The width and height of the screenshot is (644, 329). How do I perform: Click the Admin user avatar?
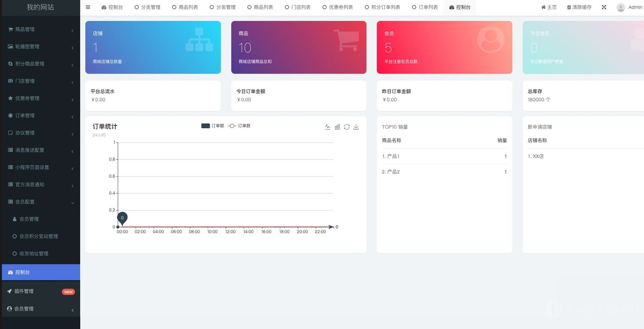click(x=620, y=7)
